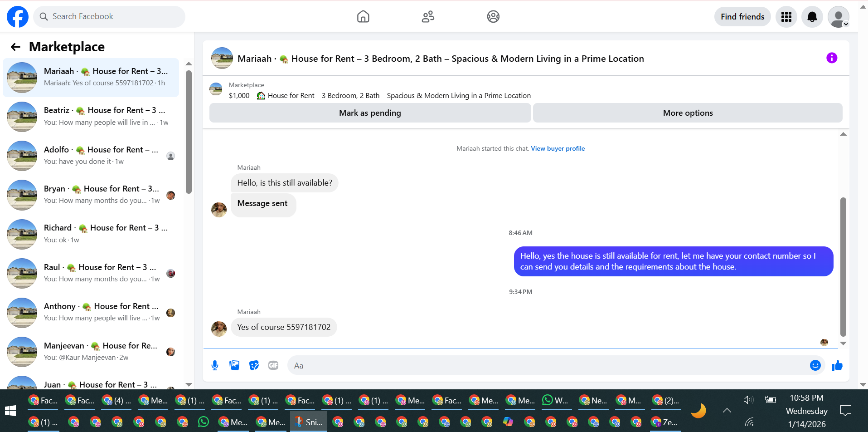Open the Bryan conversation
The width and height of the screenshot is (868, 432).
click(91, 195)
